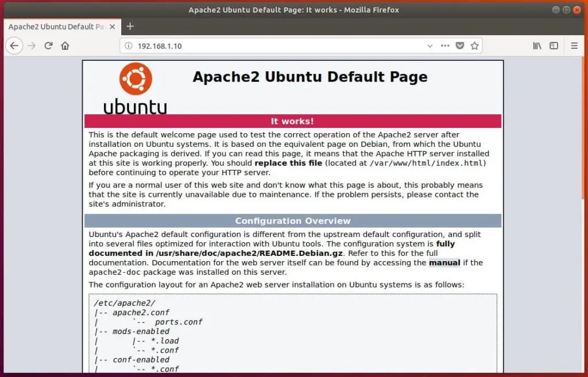
Task: Click the /usr/share/doc/apache2/README.Debian.gz text
Action: [x=249, y=253]
